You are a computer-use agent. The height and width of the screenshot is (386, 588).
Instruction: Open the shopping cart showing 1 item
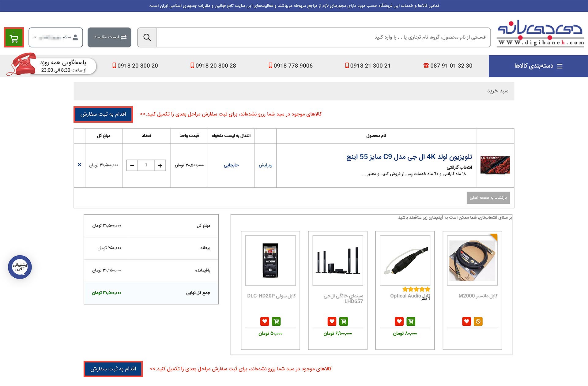click(14, 37)
